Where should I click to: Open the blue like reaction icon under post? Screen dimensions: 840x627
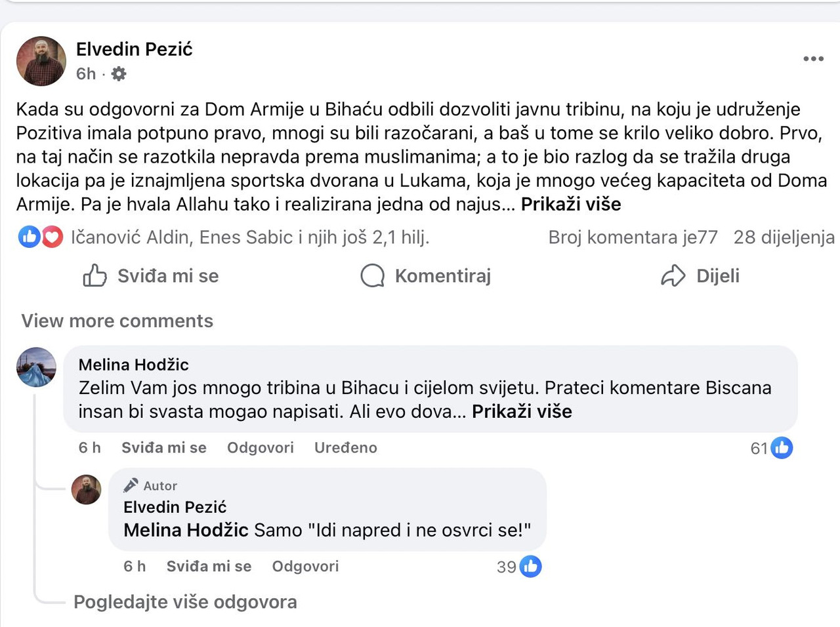point(30,237)
